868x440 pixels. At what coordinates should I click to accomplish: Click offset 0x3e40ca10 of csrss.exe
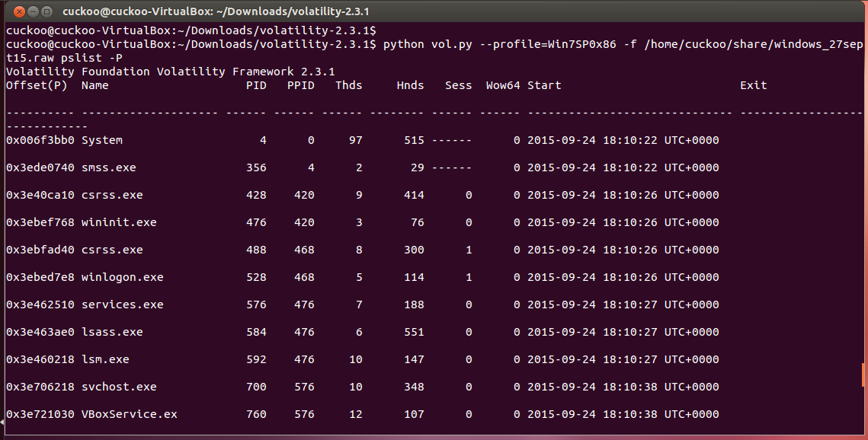pyautogui.click(x=41, y=195)
